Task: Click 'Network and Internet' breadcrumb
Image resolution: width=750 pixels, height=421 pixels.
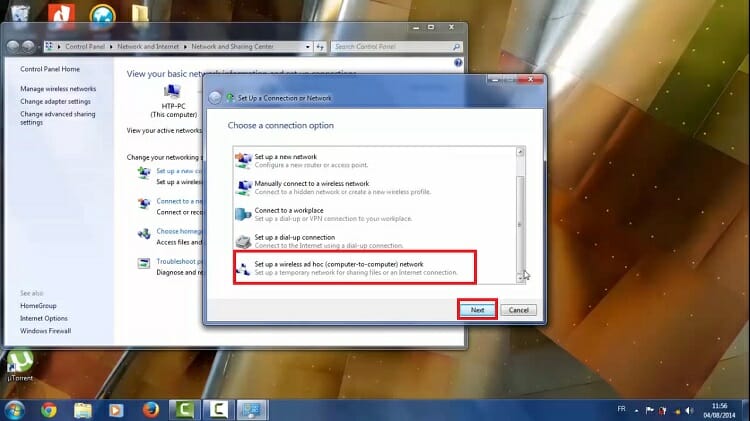Action: click(148, 46)
